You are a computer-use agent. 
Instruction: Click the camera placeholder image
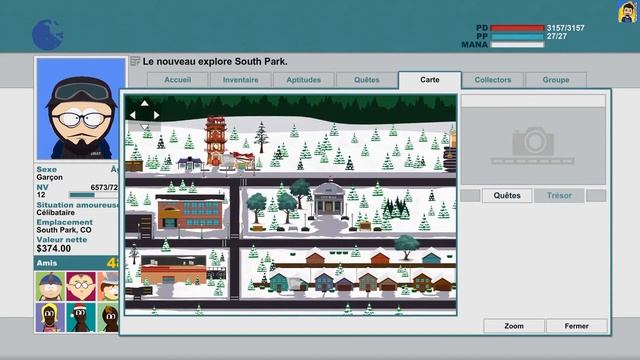click(x=533, y=145)
